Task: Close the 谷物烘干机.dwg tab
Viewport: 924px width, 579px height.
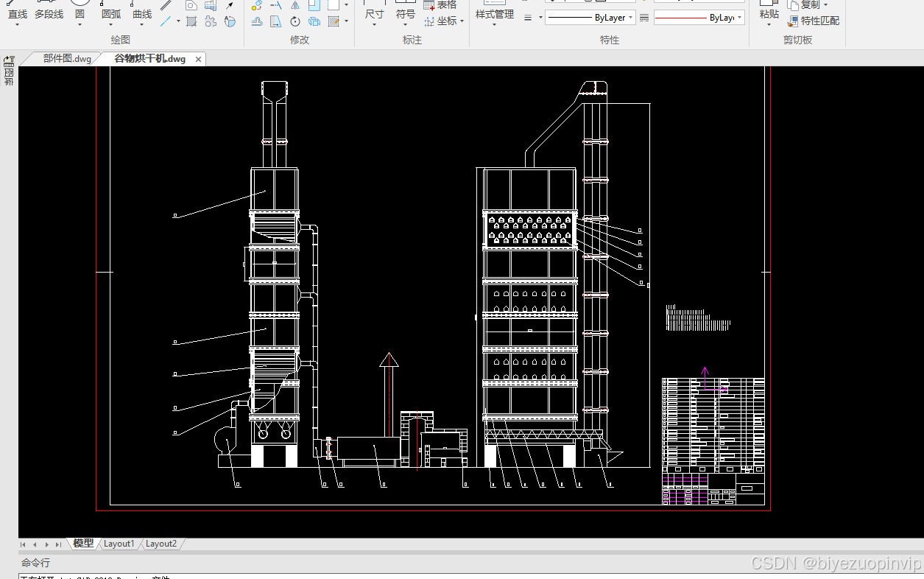Action: coord(198,59)
